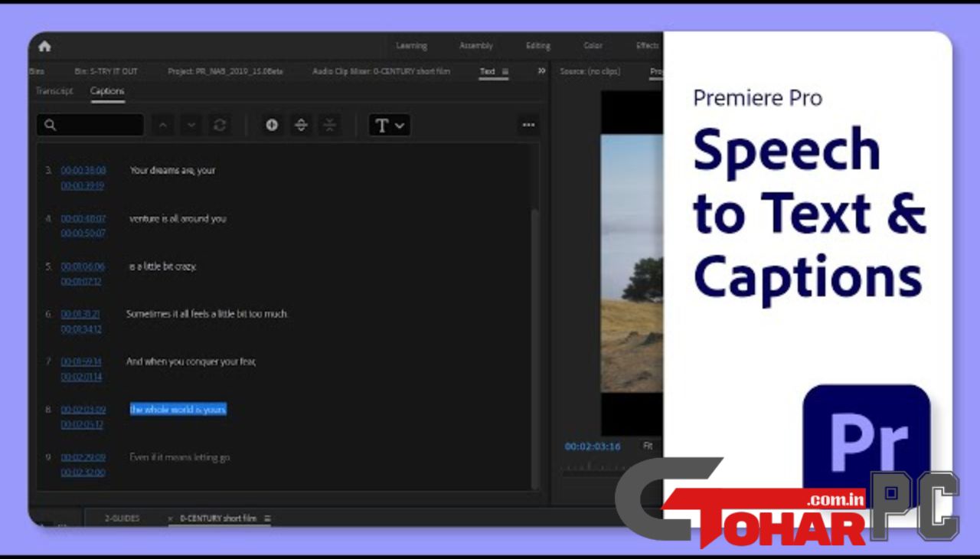Switch to the Editing workspace
The width and height of the screenshot is (980, 559).
[538, 46]
